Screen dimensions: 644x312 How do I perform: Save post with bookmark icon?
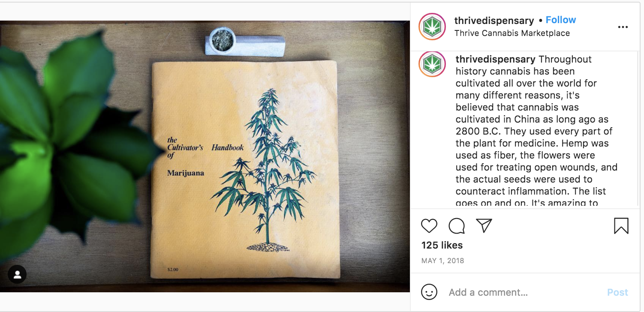[621, 226]
